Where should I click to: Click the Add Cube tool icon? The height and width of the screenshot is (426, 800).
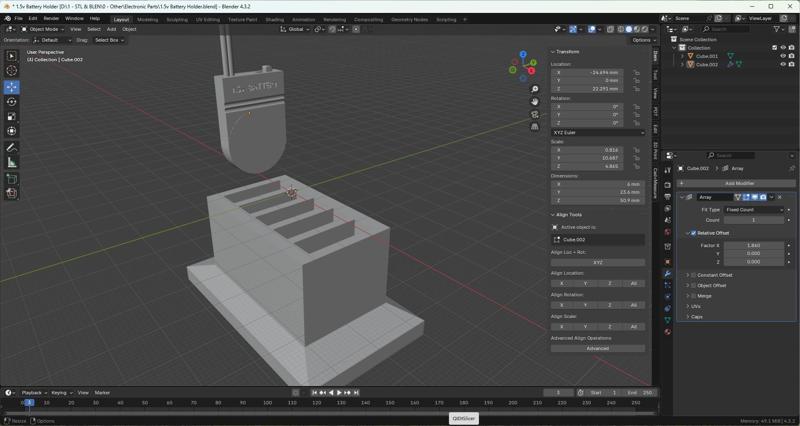(12, 178)
